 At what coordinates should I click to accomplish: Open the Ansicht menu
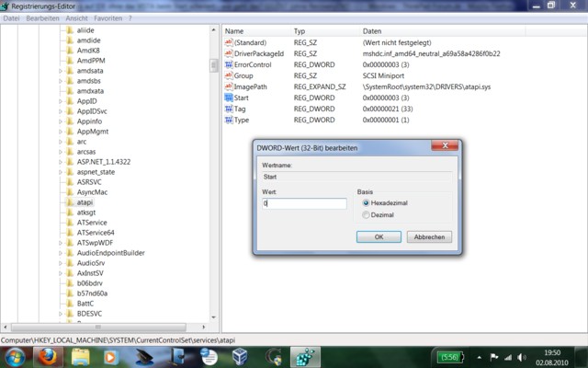tap(76, 18)
